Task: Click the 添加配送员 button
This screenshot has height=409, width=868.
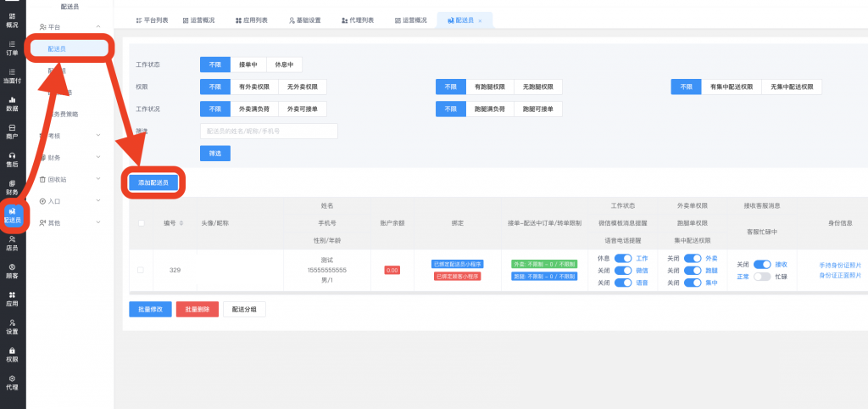Action: pyautogui.click(x=153, y=182)
